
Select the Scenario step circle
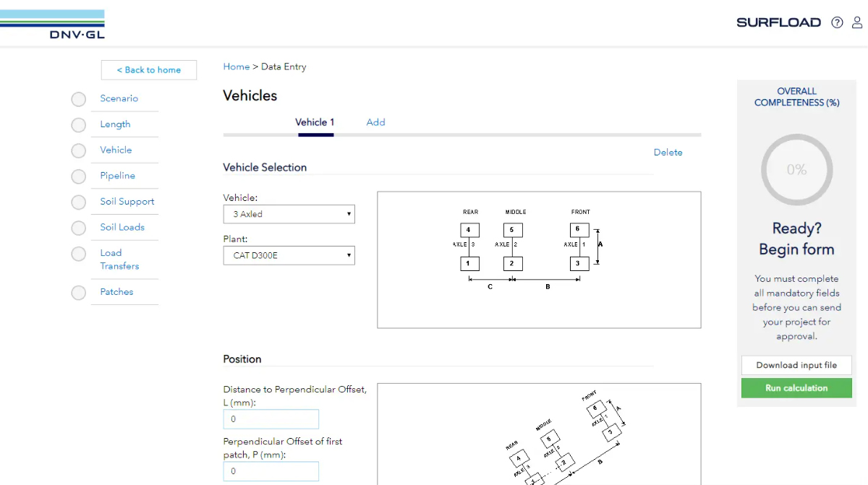pos(79,99)
